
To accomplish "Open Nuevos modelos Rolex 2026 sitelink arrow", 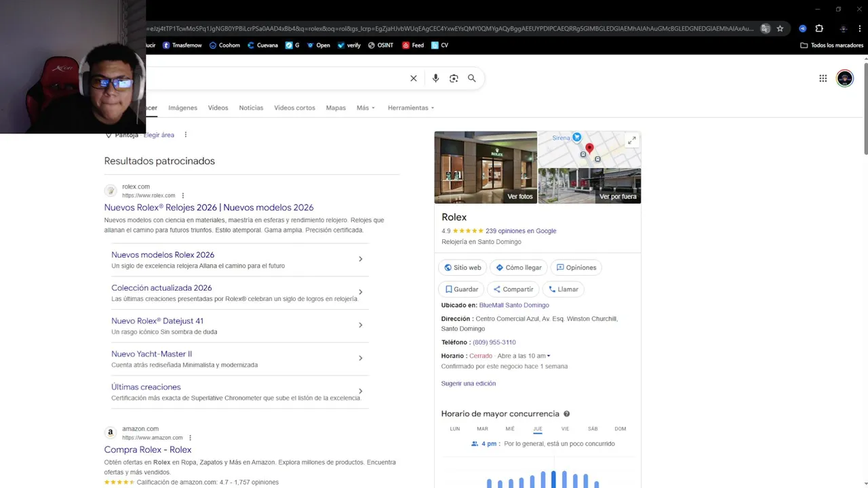I will [360, 259].
